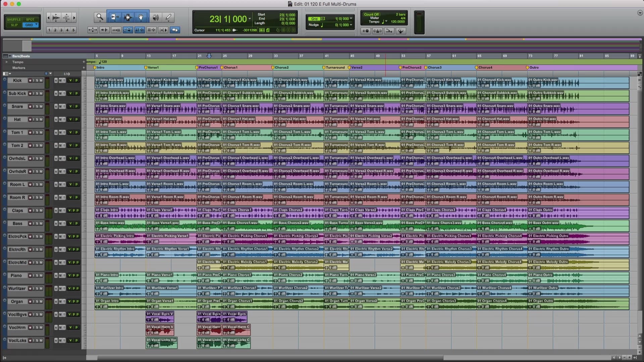Image resolution: width=644 pixels, height=362 pixels.
Task: Select the Zoomer magnifier tool
Action: pyautogui.click(x=100, y=17)
